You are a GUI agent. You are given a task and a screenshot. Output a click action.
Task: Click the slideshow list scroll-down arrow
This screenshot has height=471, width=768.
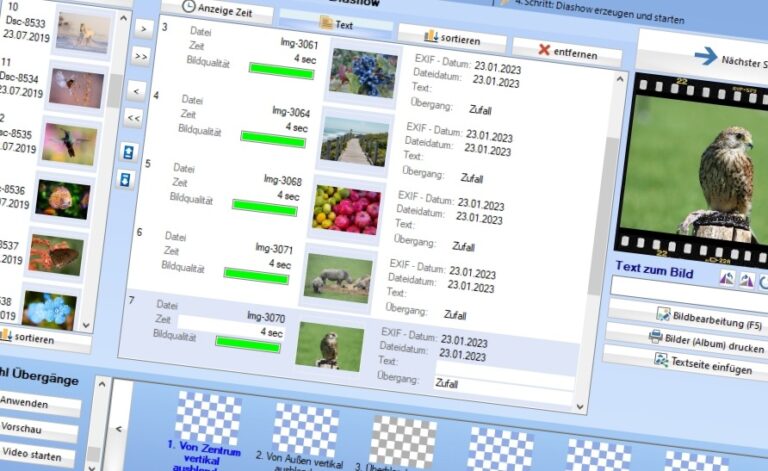[x=580, y=406]
